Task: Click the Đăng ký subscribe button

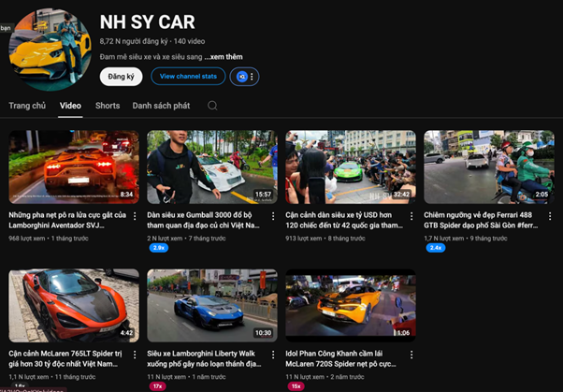Action: click(121, 77)
